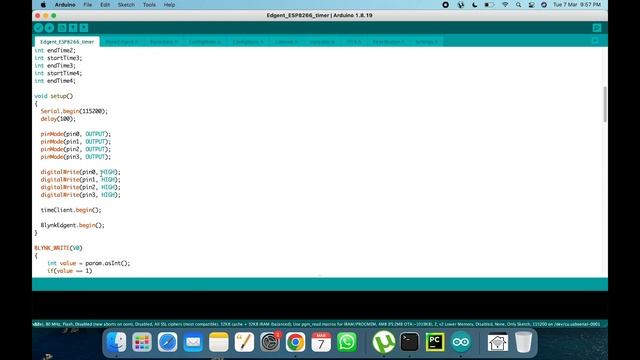Click the Verify checkmark button

tap(38, 28)
